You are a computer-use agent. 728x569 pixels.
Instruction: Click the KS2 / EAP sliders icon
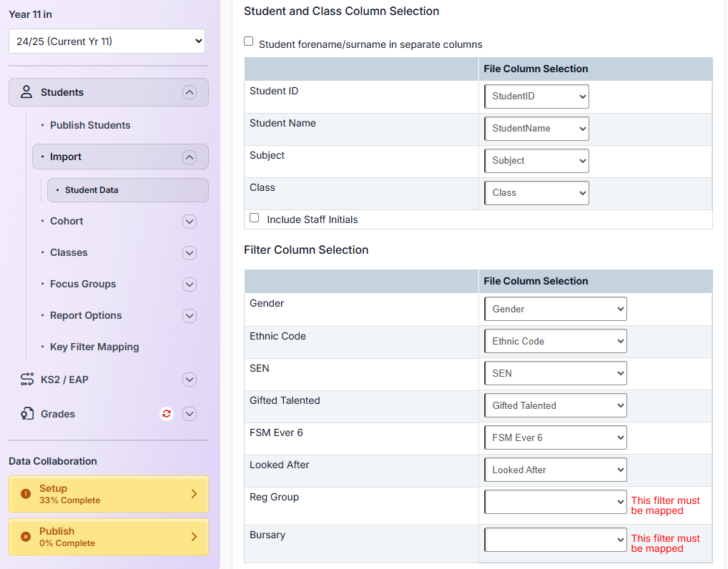tap(27, 380)
